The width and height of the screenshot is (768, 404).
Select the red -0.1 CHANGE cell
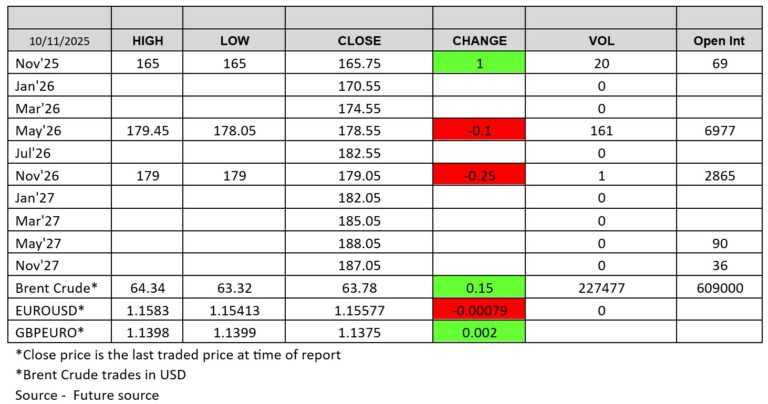click(479, 131)
